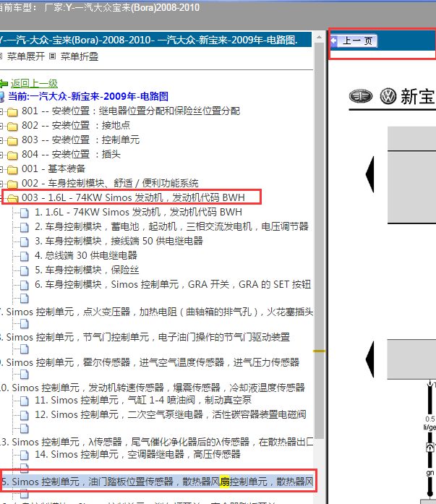Expand the 802 tree node

coord(1,127)
